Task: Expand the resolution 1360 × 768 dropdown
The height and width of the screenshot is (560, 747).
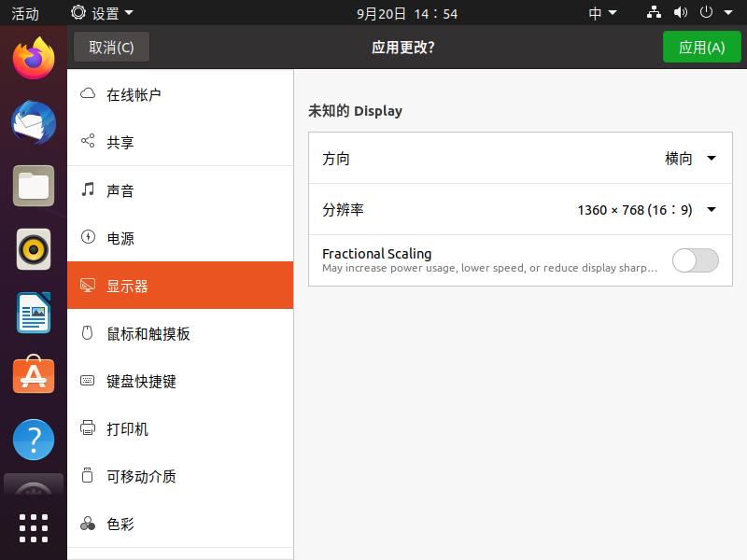Action: [x=647, y=210]
